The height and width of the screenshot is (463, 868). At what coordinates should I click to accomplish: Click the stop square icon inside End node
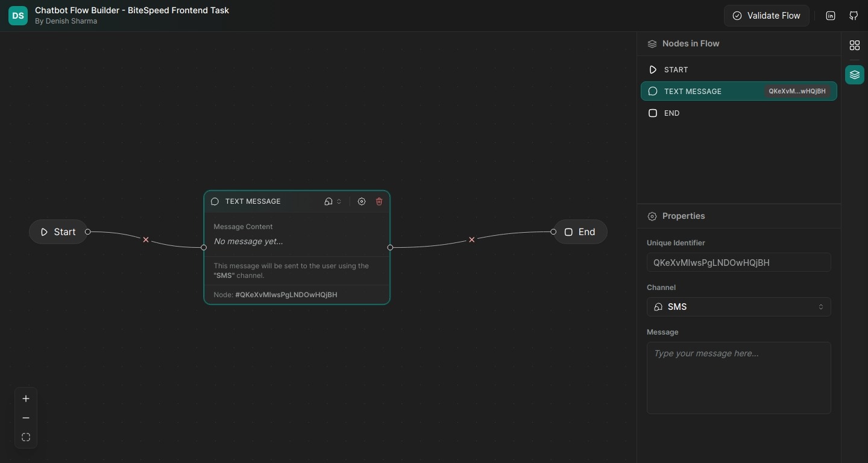click(x=568, y=232)
